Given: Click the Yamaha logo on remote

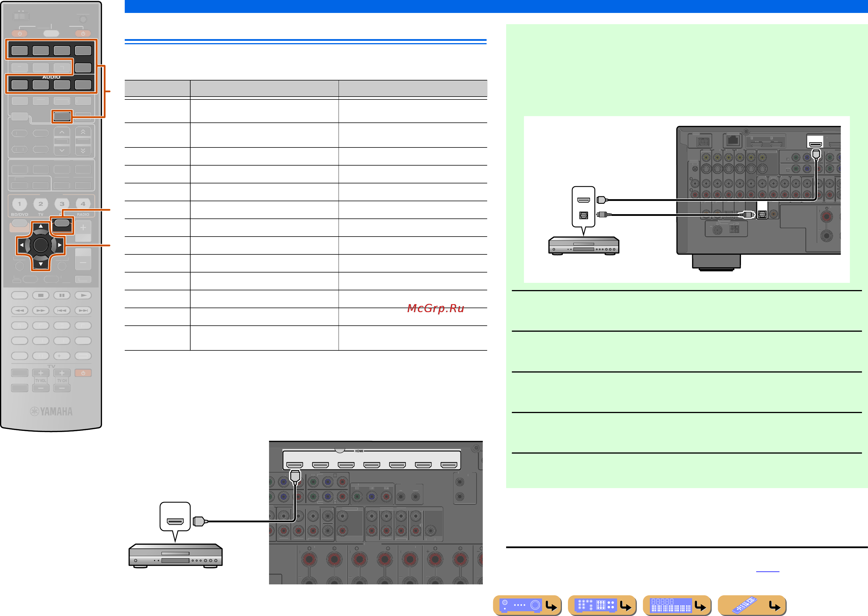Looking at the screenshot, I should pyautogui.click(x=51, y=412).
